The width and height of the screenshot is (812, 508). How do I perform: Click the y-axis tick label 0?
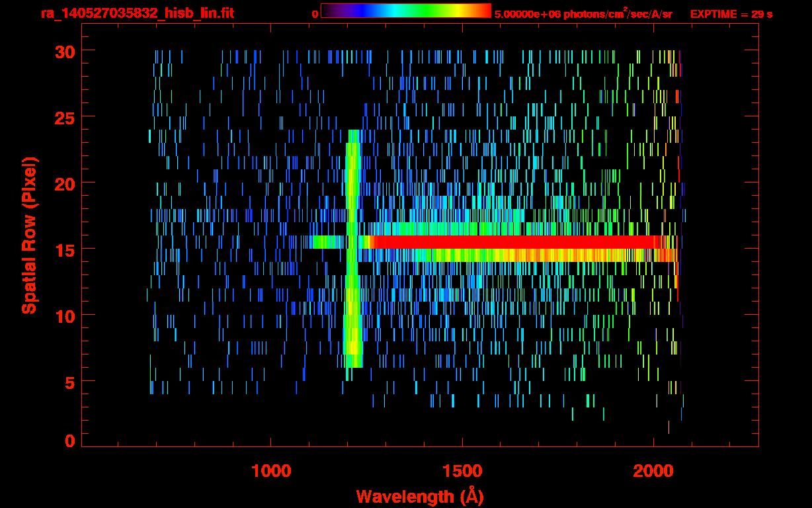pos(69,441)
